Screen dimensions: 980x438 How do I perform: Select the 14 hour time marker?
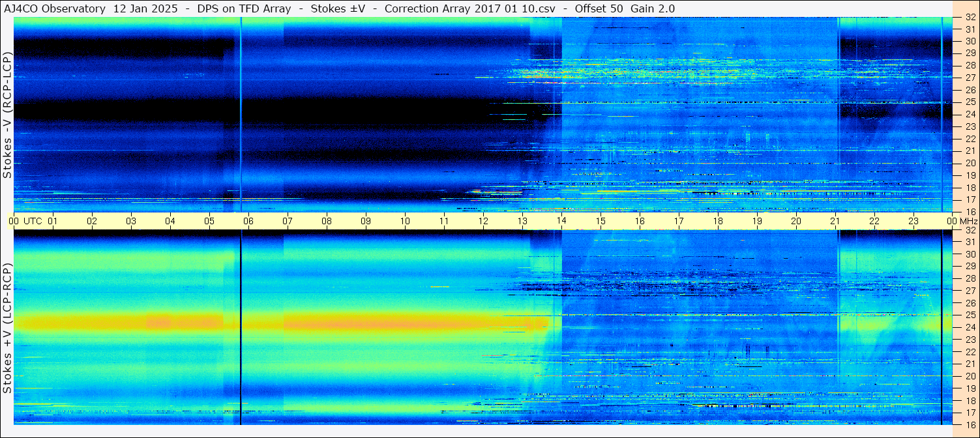[x=561, y=221]
